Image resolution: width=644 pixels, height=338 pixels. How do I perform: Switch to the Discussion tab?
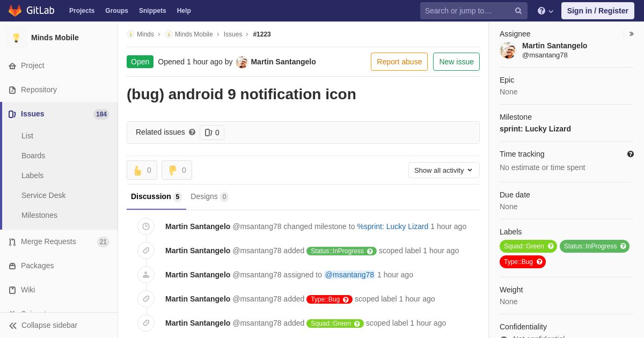click(x=156, y=196)
